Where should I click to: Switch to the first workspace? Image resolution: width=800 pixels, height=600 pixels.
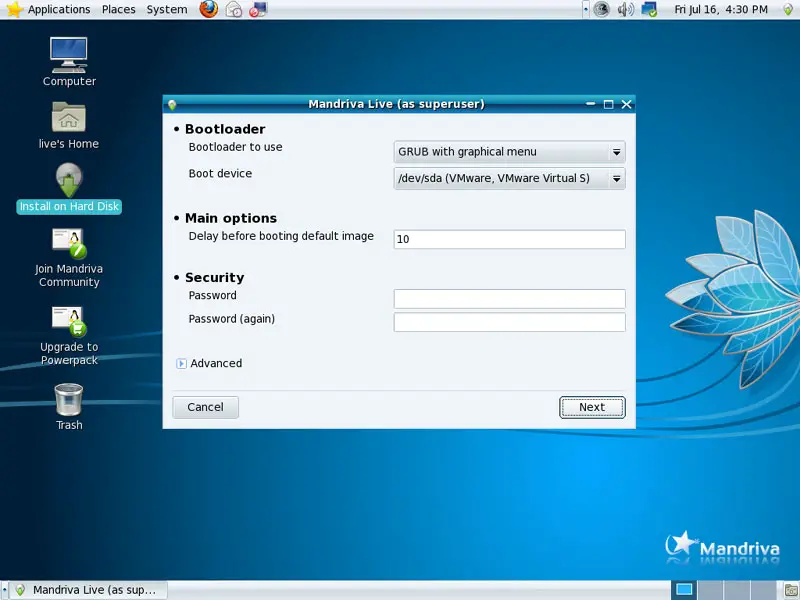coord(684,590)
